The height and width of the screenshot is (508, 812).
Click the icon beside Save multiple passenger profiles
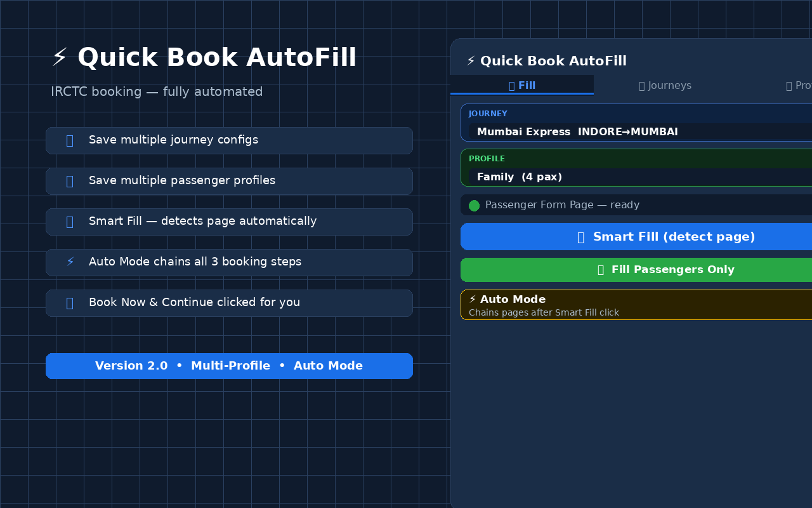click(70, 181)
